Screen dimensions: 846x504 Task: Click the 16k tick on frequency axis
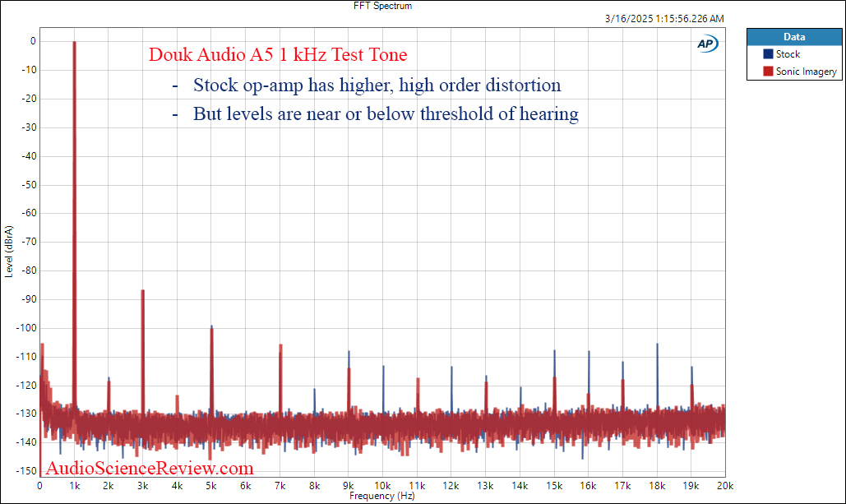tap(588, 486)
